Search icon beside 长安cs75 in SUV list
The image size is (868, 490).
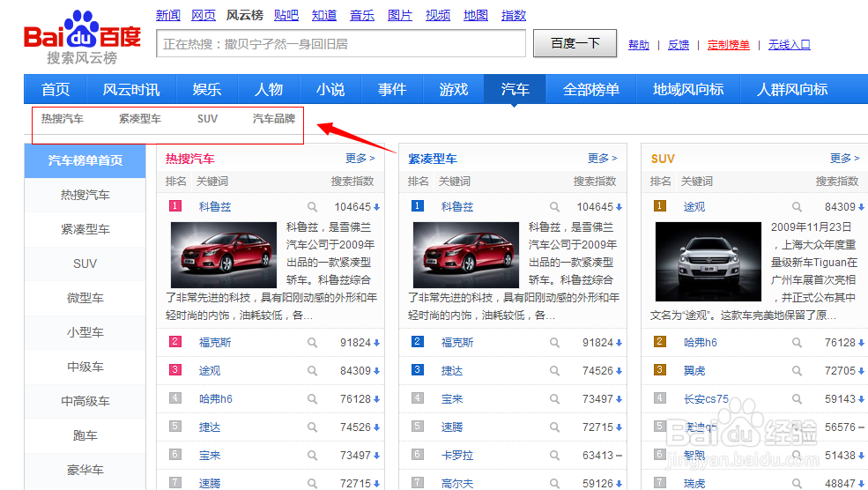point(797,399)
